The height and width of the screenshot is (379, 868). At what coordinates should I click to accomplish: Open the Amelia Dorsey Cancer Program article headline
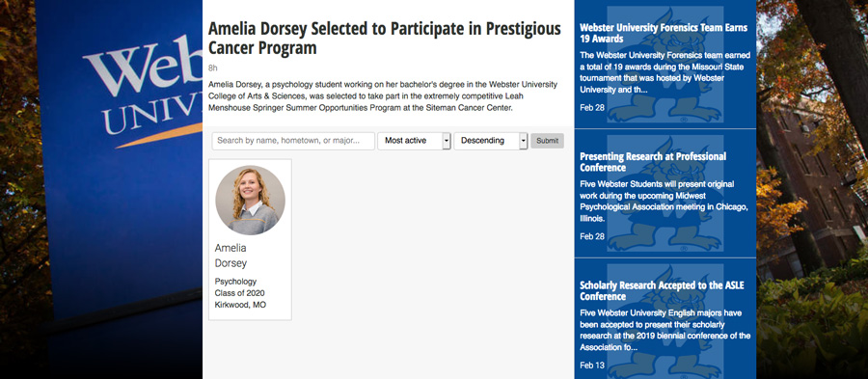tap(385, 39)
